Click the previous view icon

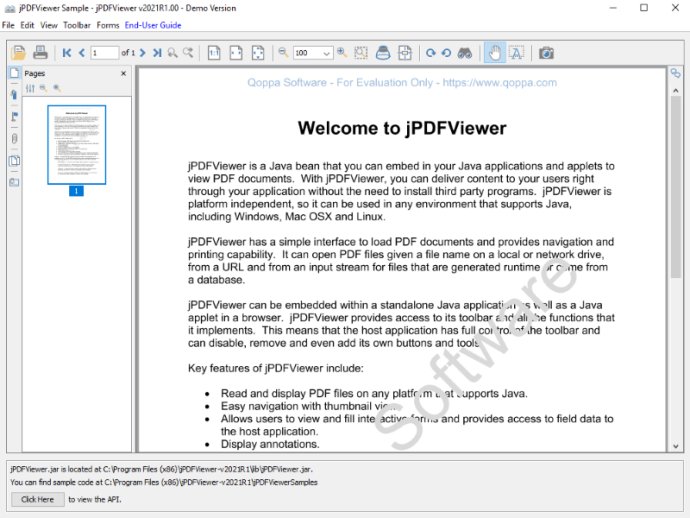[172, 53]
